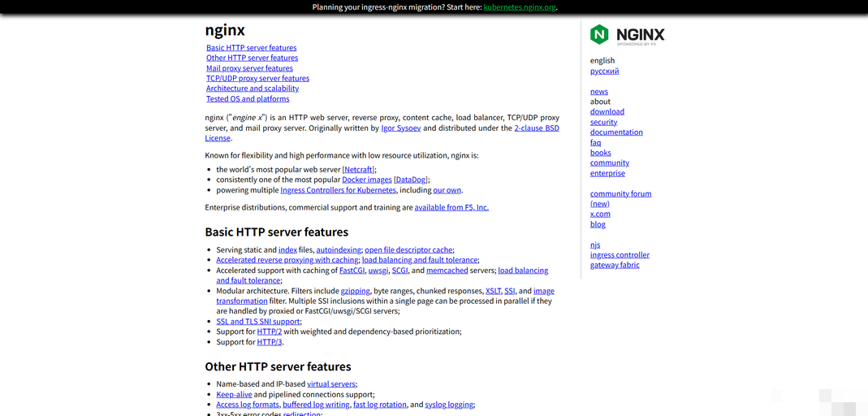This screenshot has height=416, width=868.
Task: Open 'open file descriptor cache' link
Action: [x=408, y=249]
